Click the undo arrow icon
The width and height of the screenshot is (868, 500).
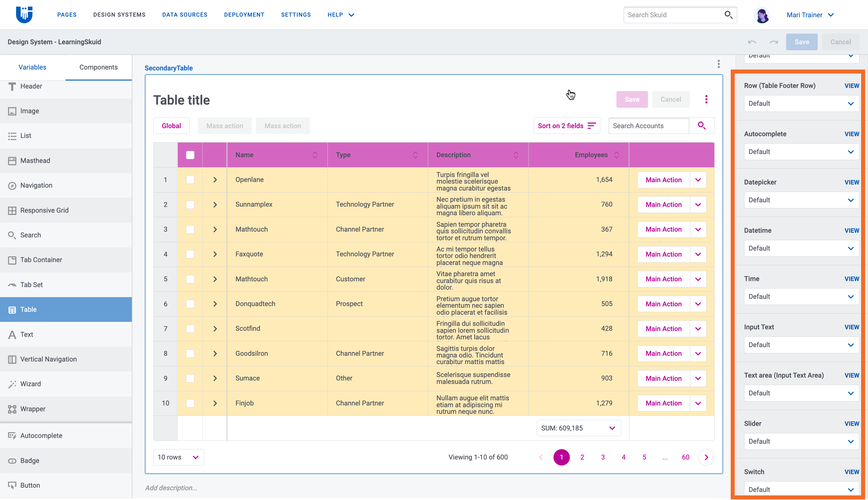tap(752, 42)
